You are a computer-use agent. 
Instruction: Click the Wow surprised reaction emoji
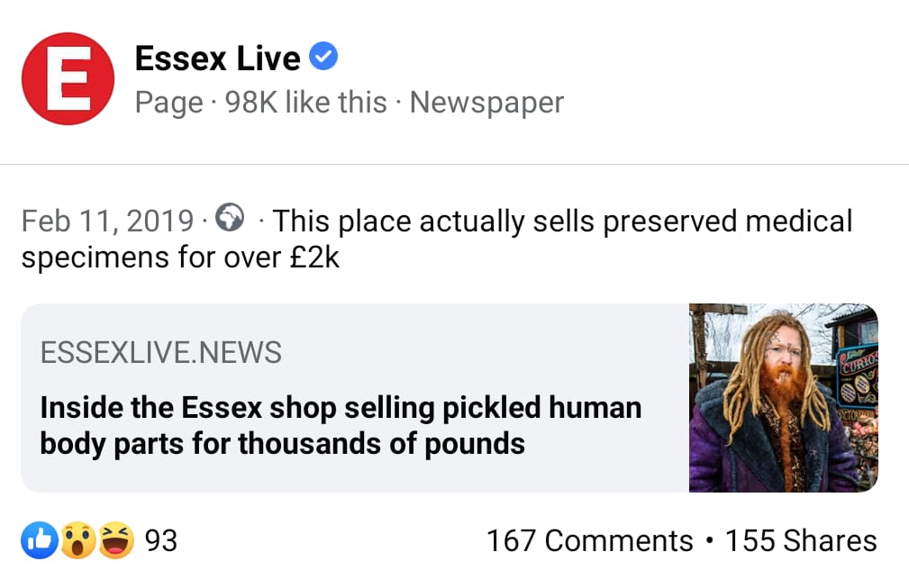click(x=78, y=541)
